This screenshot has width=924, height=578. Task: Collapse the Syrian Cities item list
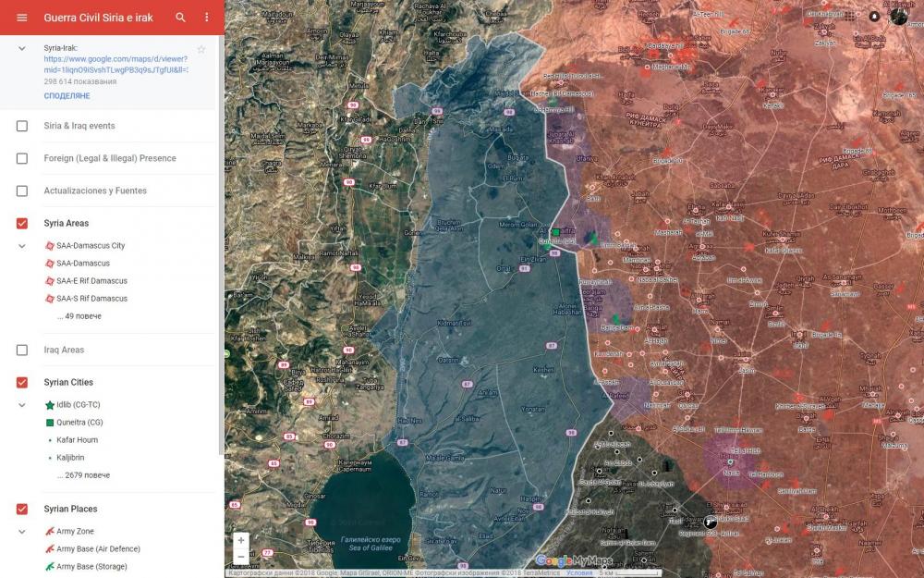click(22, 405)
